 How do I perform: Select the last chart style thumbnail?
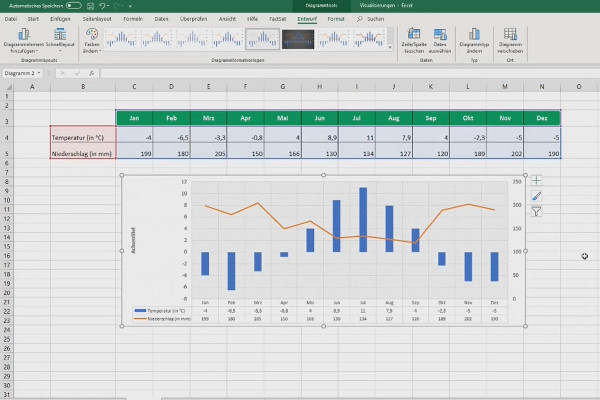coord(369,39)
